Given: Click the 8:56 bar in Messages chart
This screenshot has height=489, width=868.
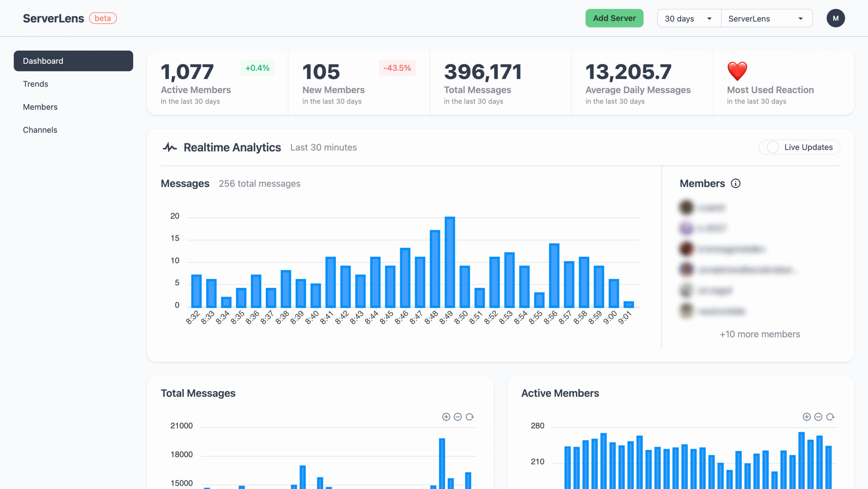Looking at the screenshot, I should 554,275.
